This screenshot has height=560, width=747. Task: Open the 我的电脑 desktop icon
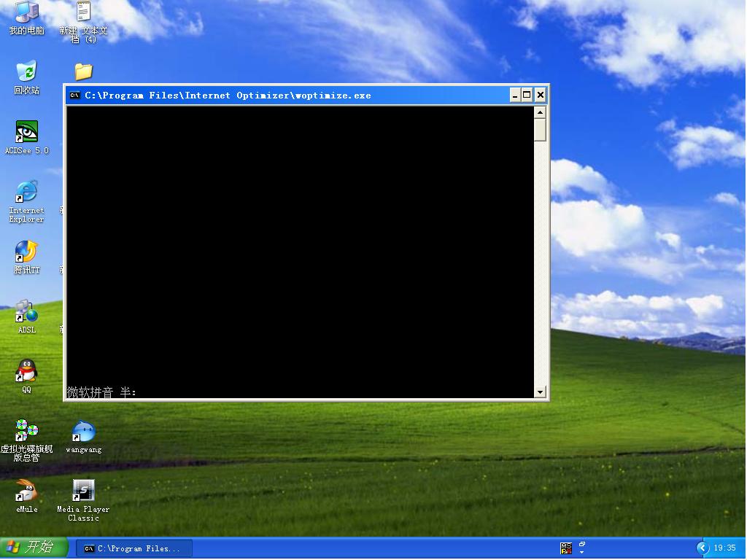27,18
